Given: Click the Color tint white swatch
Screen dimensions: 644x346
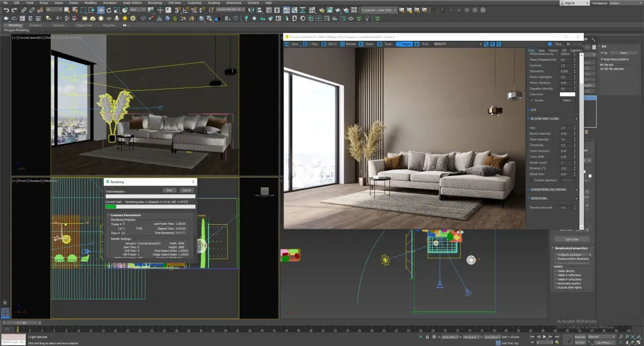Looking at the screenshot, I should 567,94.
